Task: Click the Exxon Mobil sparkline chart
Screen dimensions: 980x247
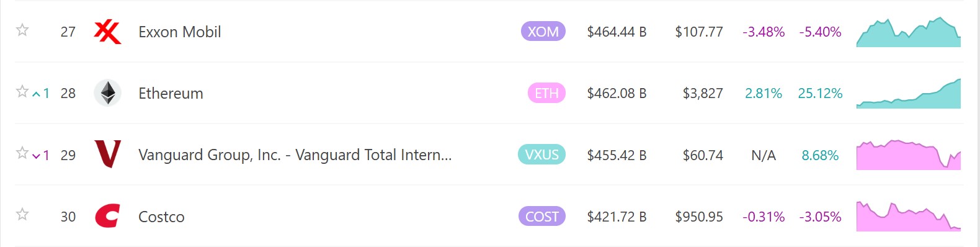Action: [x=909, y=32]
